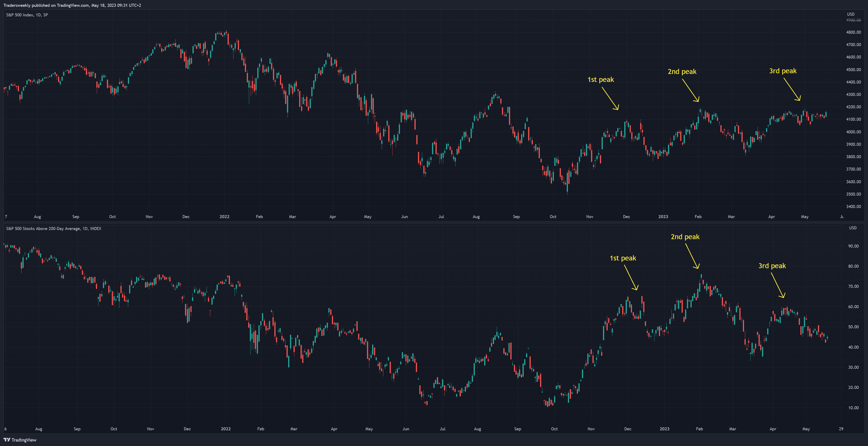Click the 3700.00 price axis label
The height and width of the screenshot is (446, 868).
pyautogui.click(x=853, y=169)
